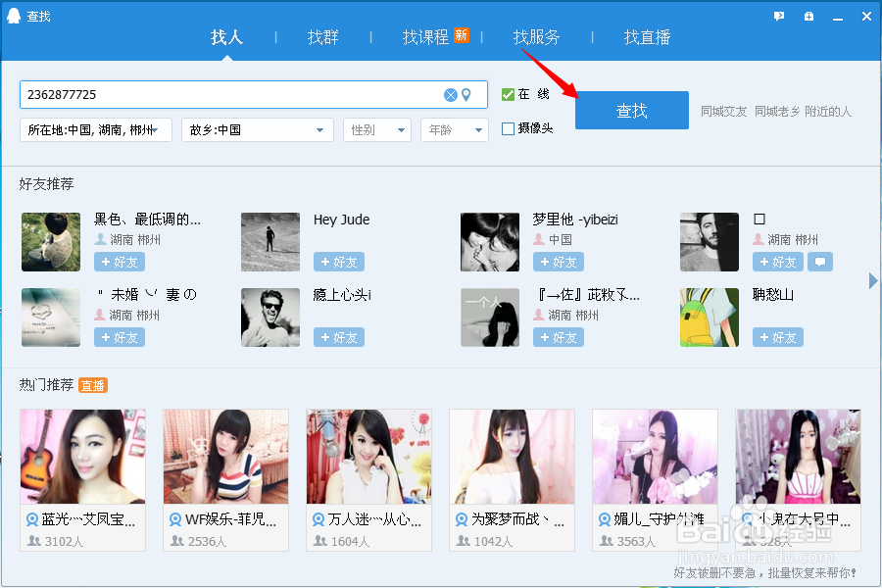882x588 pixels.
Task: Open the first-aid help icon in title bar
Action: tap(807, 16)
